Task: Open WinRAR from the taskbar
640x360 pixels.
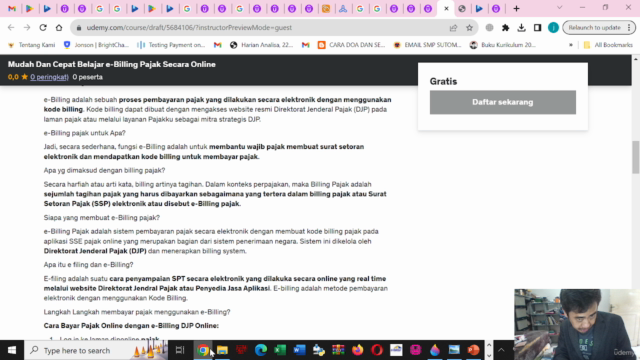Action: click(338, 350)
